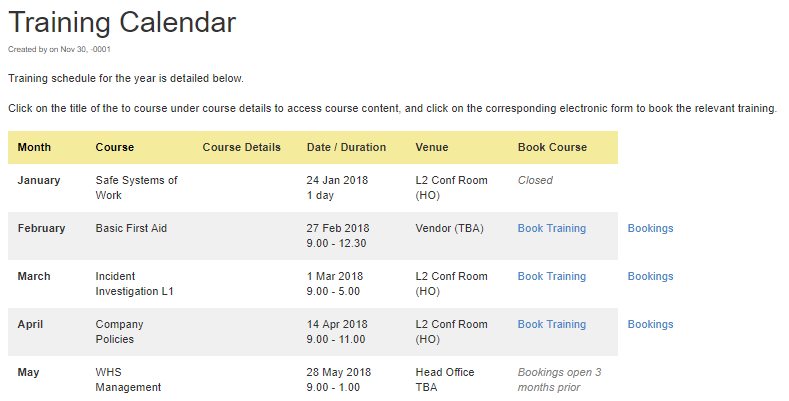Viewport: 789px width, 401px height.
Task: Open Bookings link in the February row
Action: [x=650, y=228]
